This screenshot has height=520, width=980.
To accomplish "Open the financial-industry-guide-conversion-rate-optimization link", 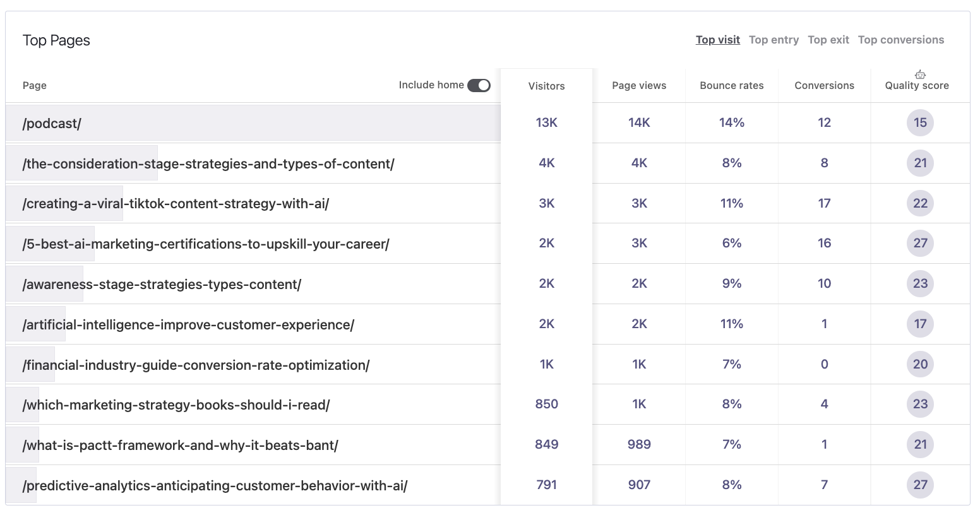I will pyautogui.click(x=196, y=365).
